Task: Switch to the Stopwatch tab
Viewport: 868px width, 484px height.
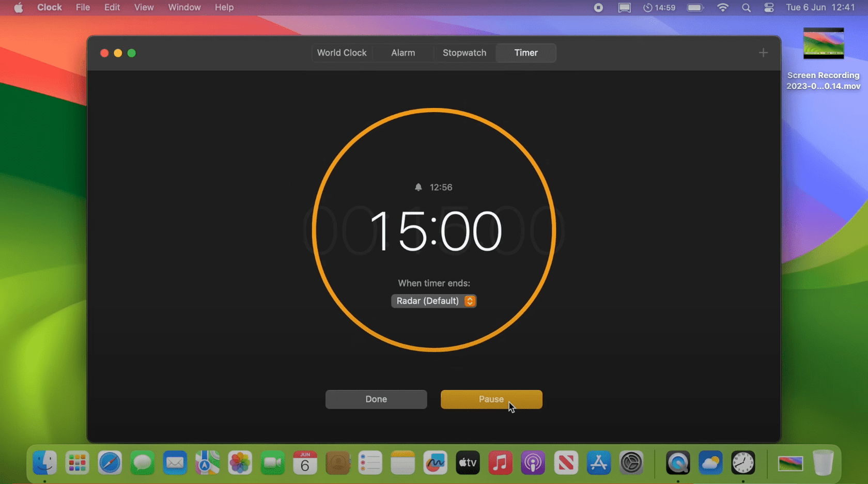Action: (464, 53)
